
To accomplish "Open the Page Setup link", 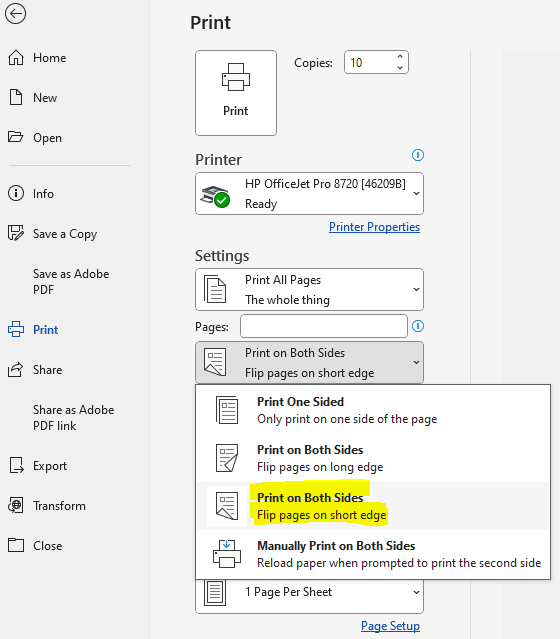I will [390, 626].
